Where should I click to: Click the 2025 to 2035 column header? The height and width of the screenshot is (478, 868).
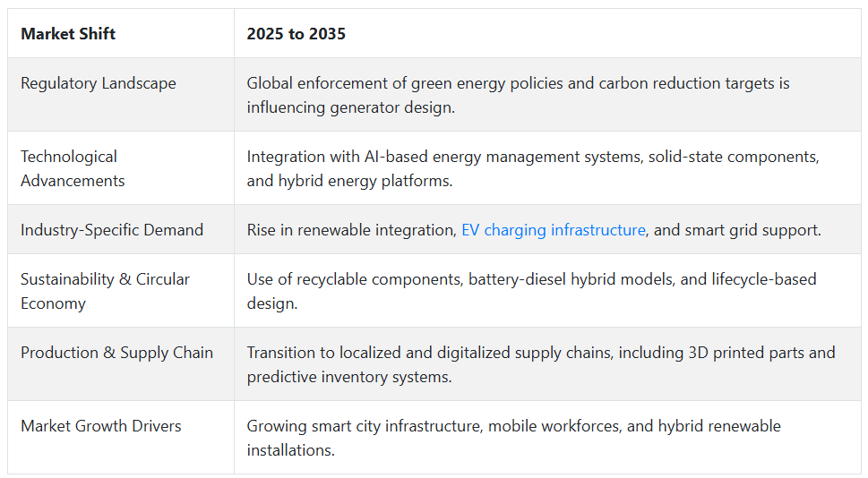296,34
